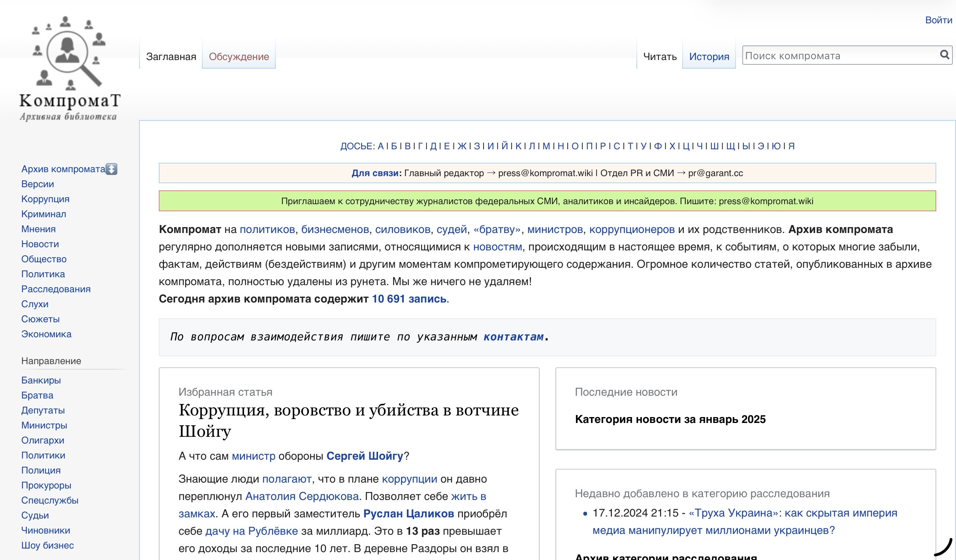
Task: Open the Депутаты direction link
Action: pyautogui.click(x=43, y=410)
